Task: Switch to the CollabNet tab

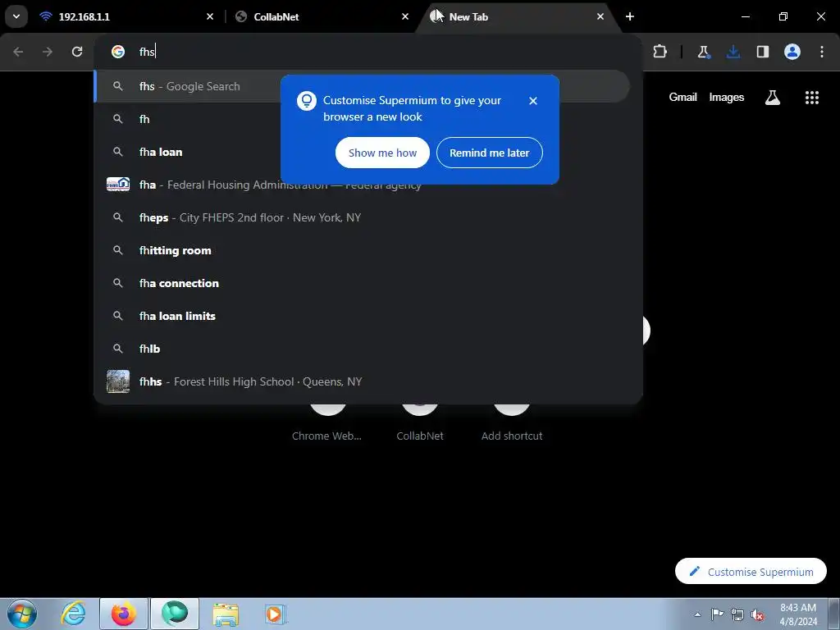Action: [x=321, y=16]
